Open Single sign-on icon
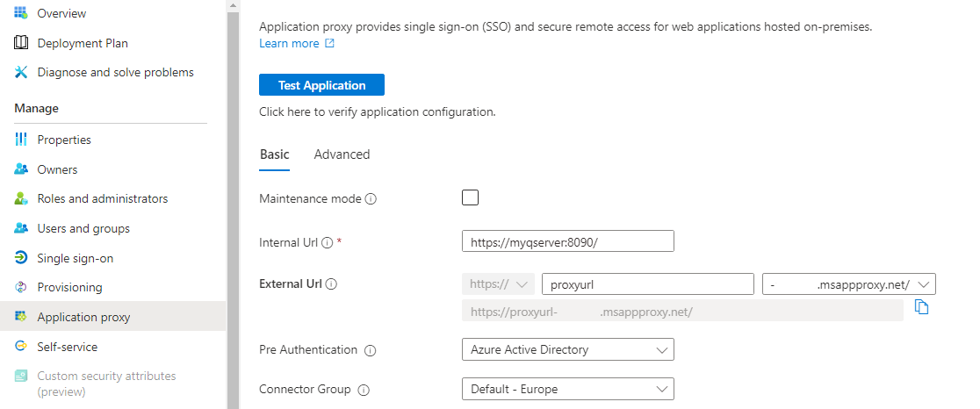This screenshot has width=980, height=409. pyautogui.click(x=22, y=258)
